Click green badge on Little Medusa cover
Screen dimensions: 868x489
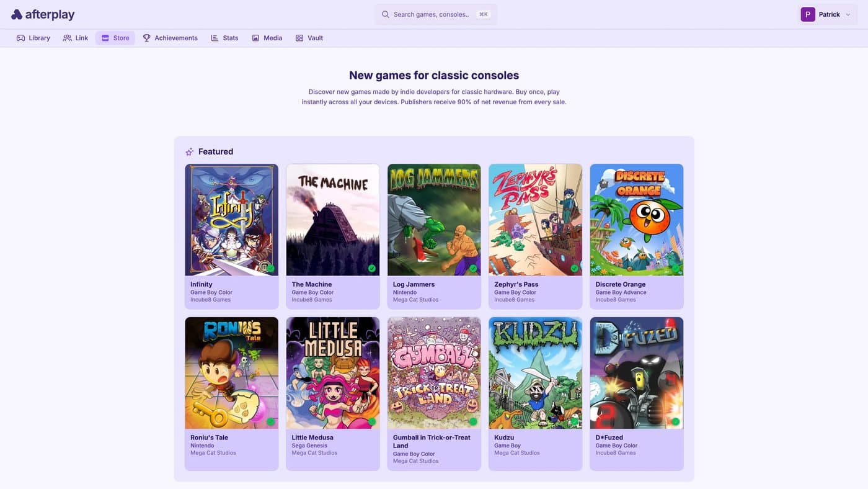[x=372, y=421]
